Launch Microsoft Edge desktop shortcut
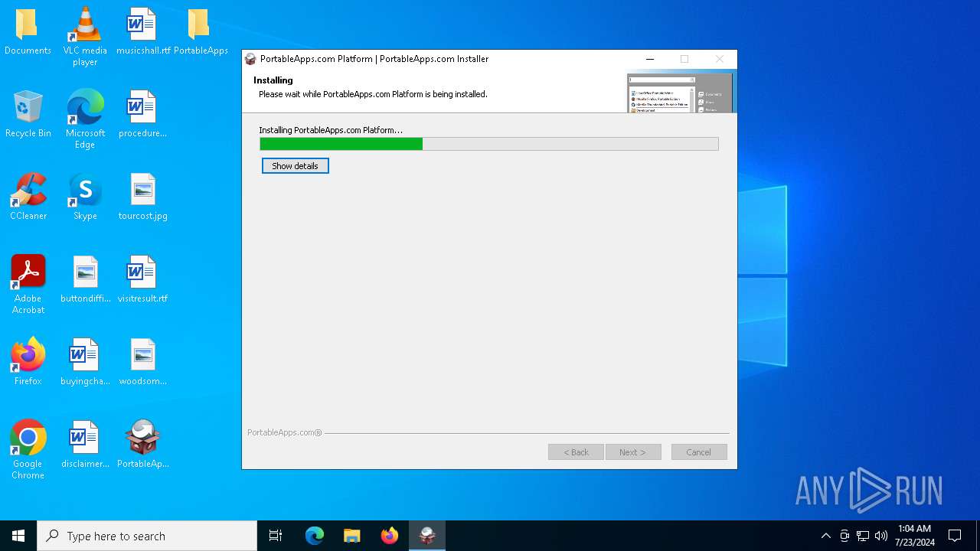 click(x=85, y=119)
